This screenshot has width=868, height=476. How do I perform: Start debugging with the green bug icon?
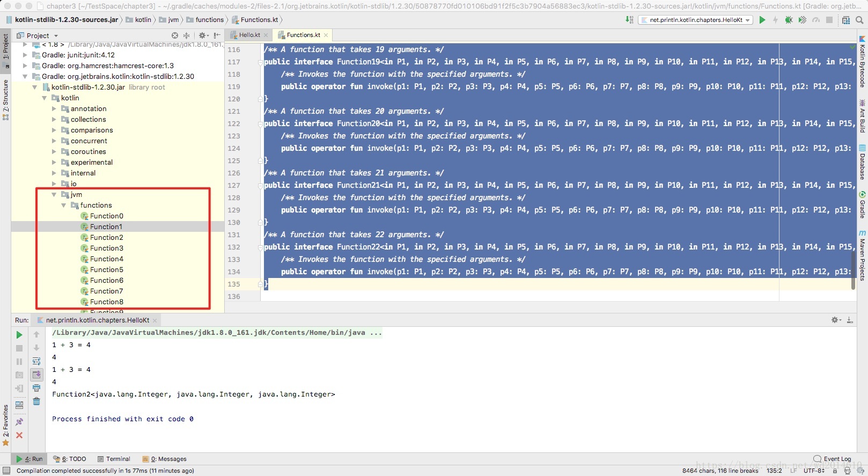click(789, 20)
